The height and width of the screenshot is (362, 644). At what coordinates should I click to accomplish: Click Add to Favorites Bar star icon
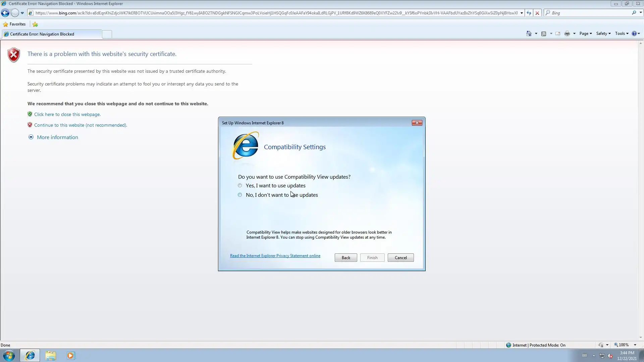tap(35, 24)
